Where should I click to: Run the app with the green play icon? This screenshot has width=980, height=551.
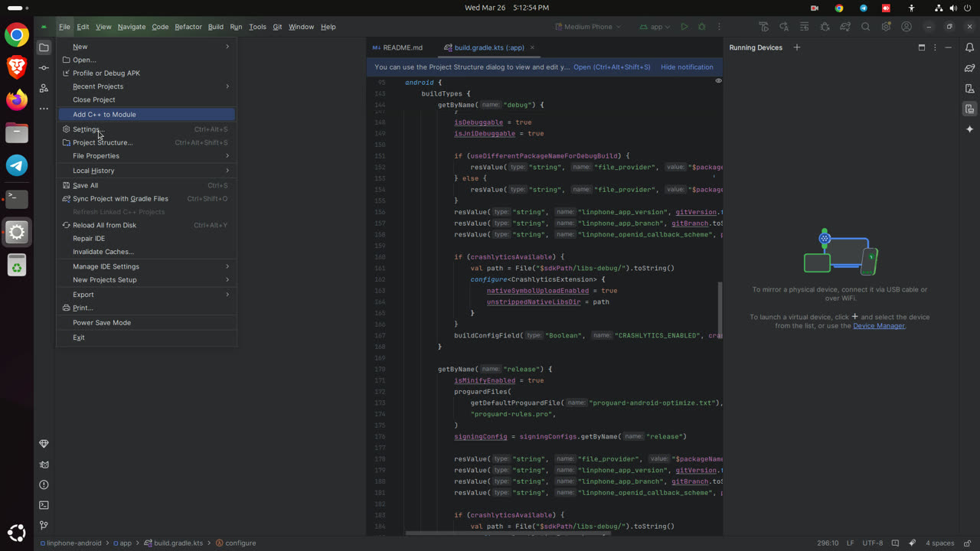coord(684,27)
